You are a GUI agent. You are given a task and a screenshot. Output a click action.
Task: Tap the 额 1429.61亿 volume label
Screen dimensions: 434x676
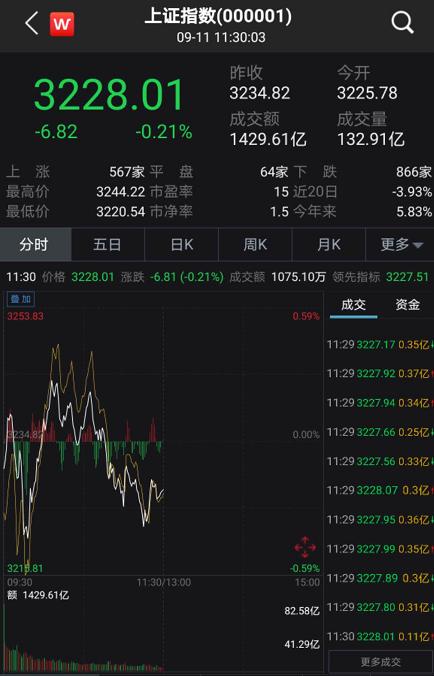coord(38,595)
